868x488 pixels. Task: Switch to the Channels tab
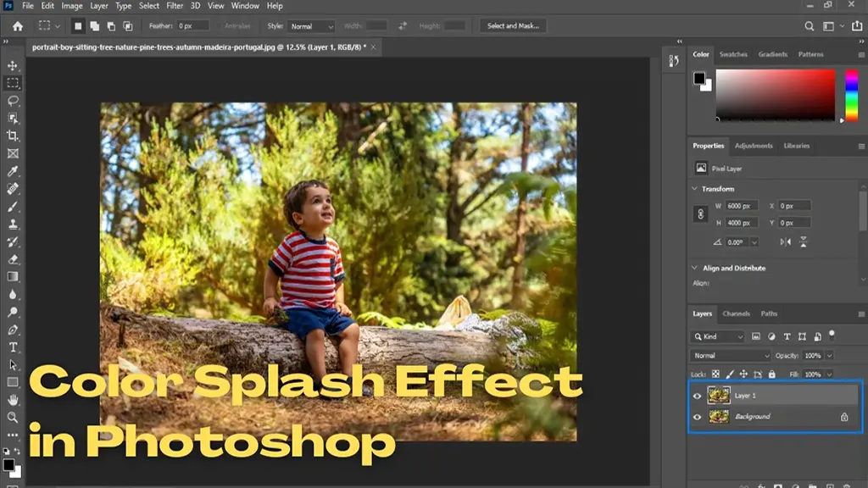coord(736,313)
